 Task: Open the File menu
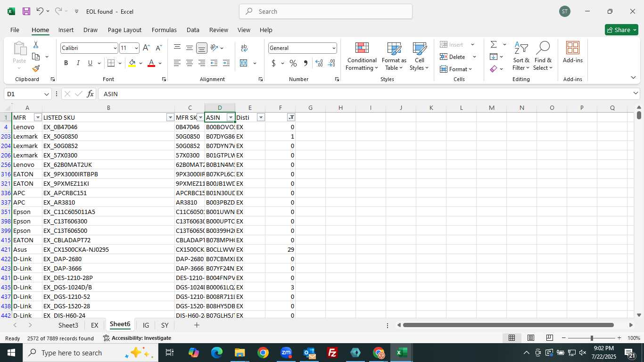coord(15,30)
